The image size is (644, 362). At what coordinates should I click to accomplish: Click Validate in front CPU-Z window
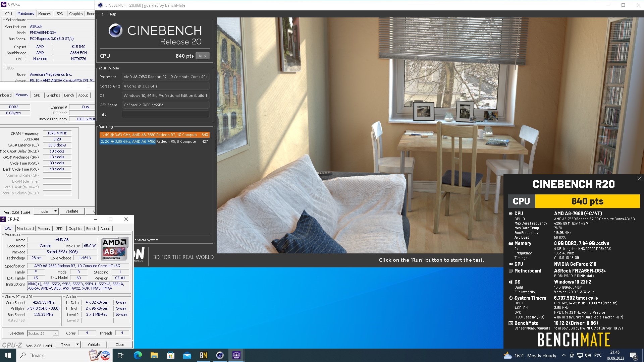pyautogui.click(x=94, y=345)
